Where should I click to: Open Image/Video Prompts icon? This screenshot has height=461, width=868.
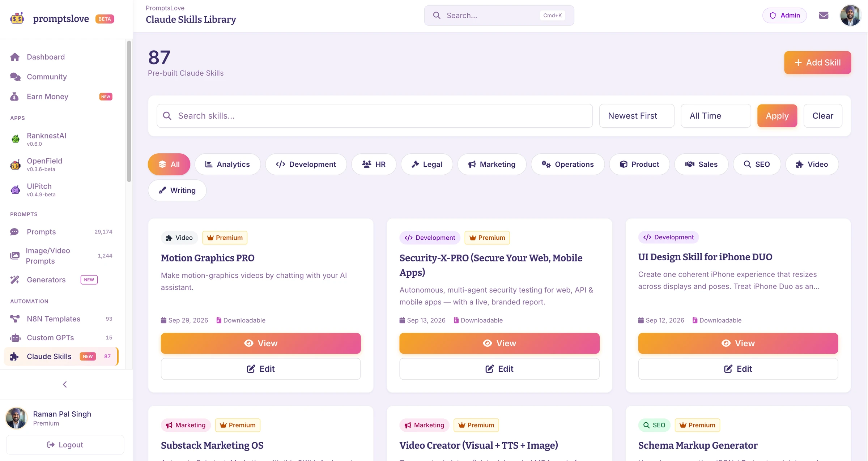tap(15, 256)
